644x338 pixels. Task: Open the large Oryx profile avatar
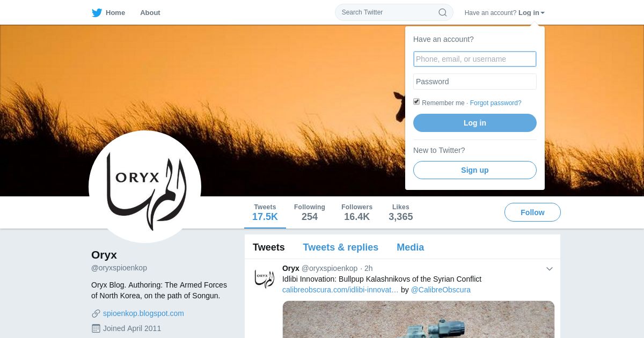click(x=145, y=187)
